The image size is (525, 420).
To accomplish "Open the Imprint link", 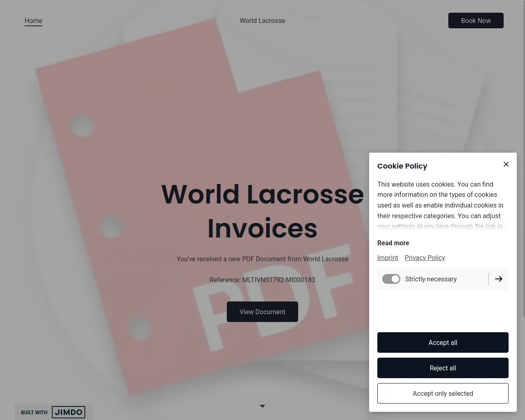I will tap(388, 258).
